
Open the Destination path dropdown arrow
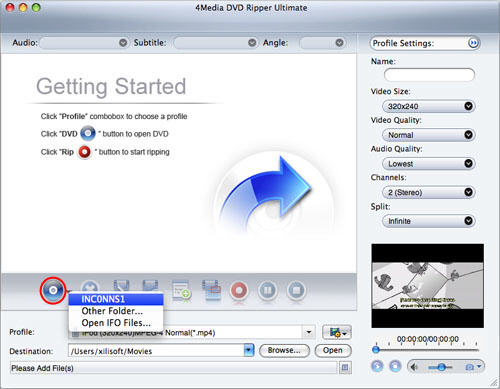pos(249,350)
